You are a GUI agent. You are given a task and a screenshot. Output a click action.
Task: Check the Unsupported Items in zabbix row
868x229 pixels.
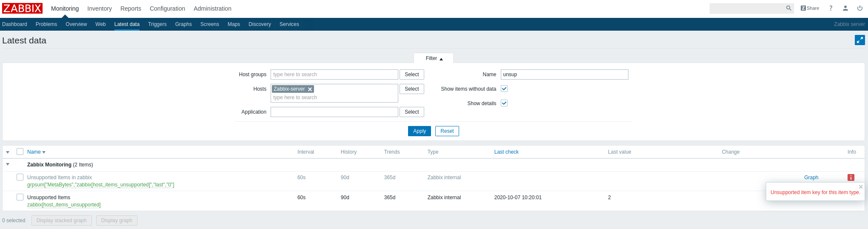20,177
